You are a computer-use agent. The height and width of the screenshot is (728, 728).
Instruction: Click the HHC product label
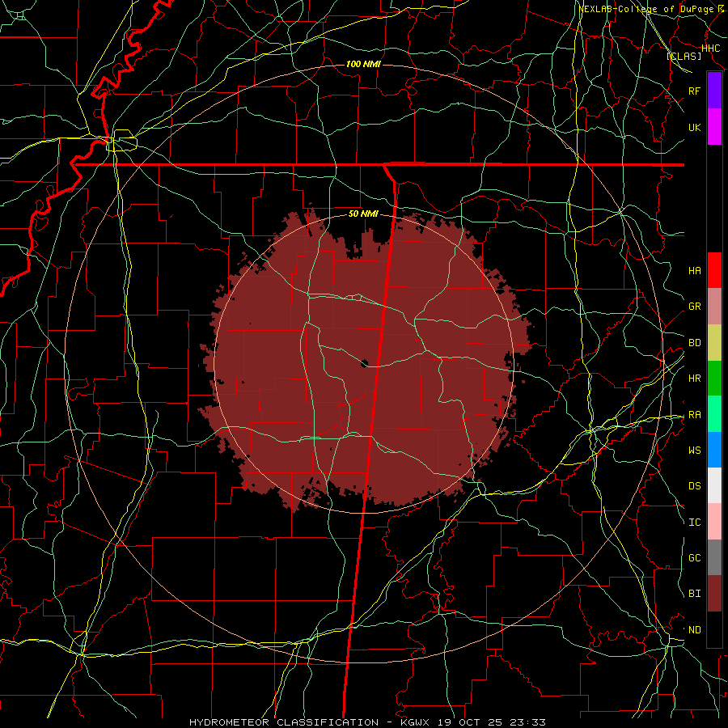coord(711,49)
